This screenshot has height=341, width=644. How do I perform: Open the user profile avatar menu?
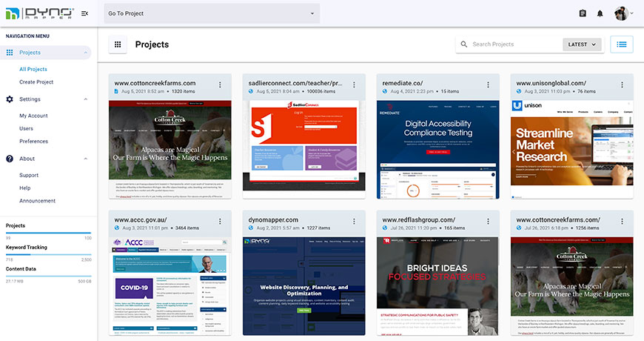coord(622,13)
